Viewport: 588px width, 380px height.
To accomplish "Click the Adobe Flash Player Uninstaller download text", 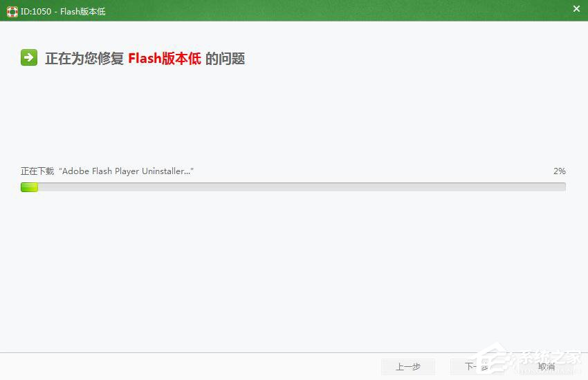I will (107, 171).
